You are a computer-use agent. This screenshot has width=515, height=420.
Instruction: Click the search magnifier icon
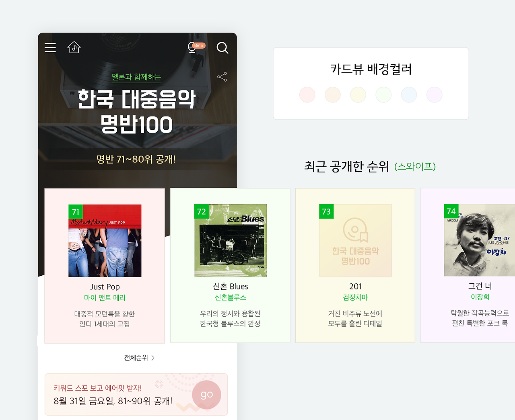point(222,48)
